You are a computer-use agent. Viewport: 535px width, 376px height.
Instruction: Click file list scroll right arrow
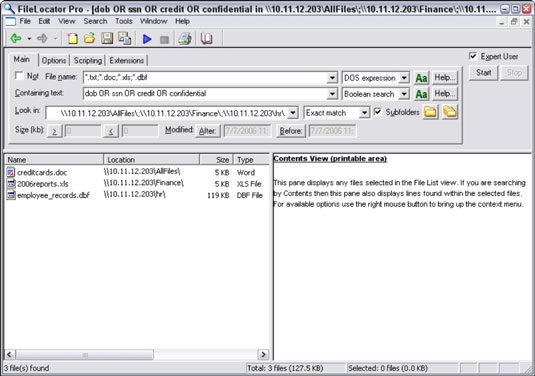pyautogui.click(x=263, y=355)
